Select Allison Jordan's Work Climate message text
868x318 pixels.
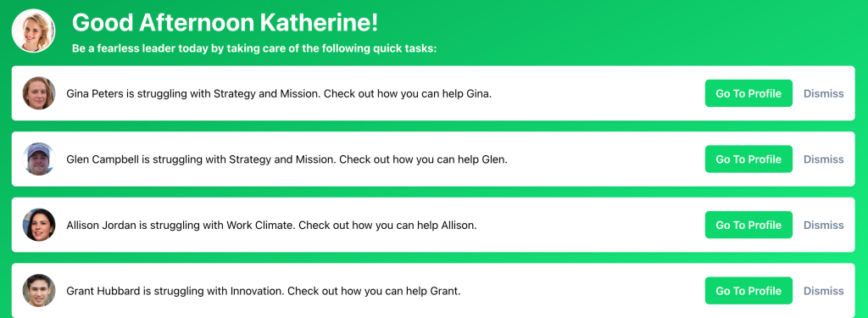pos(271,226)
